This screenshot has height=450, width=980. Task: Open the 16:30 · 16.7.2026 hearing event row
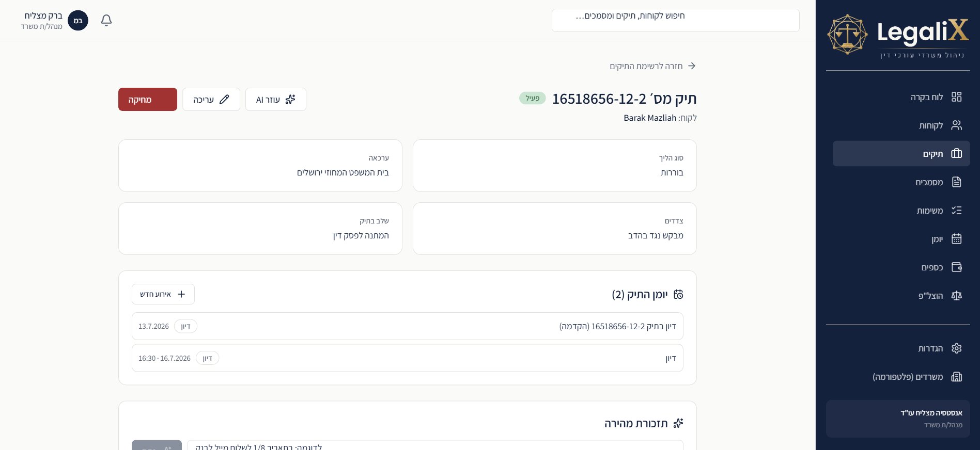[x=408, y=358]
